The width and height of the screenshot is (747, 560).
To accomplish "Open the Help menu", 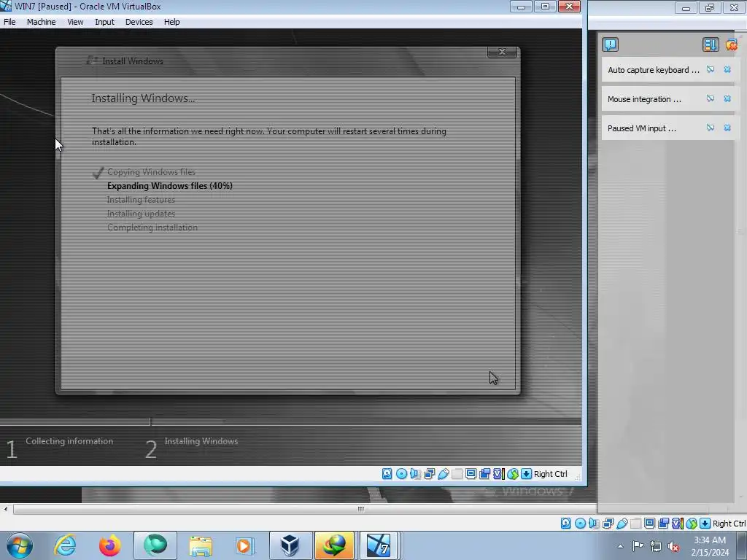I will 171,22.
